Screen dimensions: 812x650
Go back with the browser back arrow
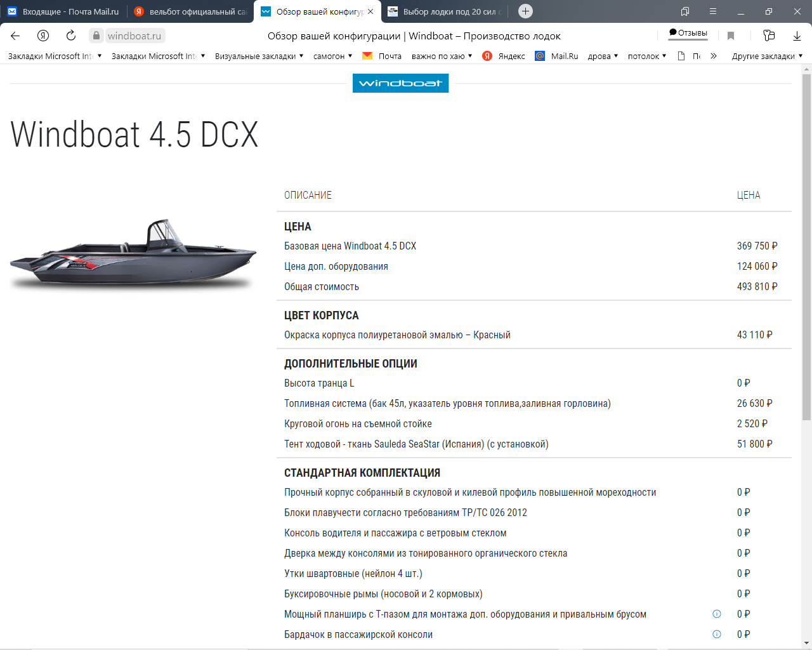coord(15,36)
